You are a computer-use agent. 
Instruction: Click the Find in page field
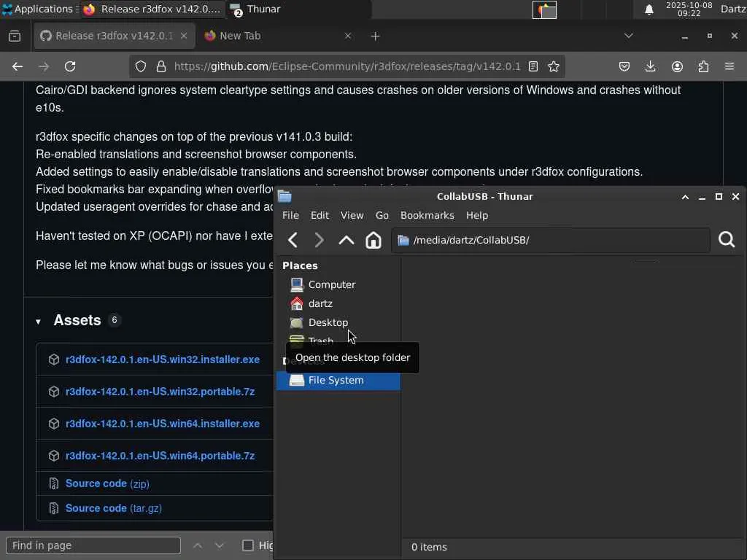coord(93,545)
